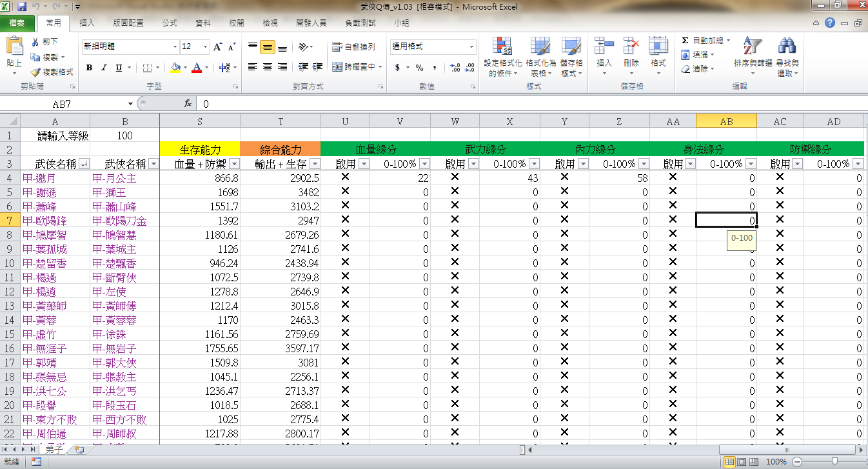868x469 pixels.
Task: Toggle Bold formatting
Action: coord(89,68)
